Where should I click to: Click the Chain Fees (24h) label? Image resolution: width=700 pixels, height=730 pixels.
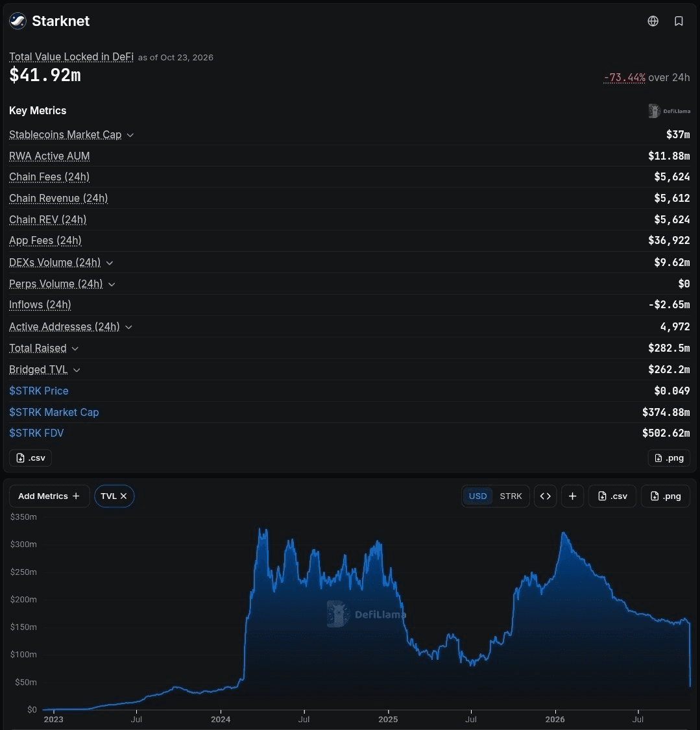(x=49, y=177)
